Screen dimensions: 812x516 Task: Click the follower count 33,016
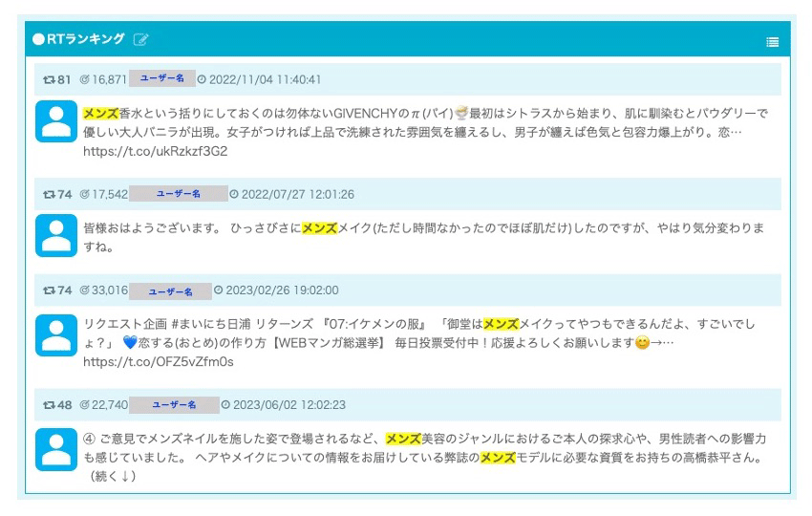pos(104,290)
